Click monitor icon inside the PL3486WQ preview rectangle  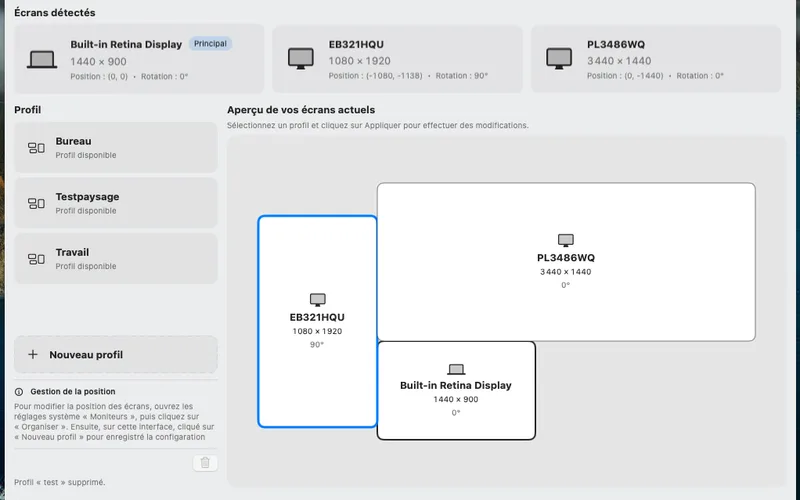[x=565, y=240]
